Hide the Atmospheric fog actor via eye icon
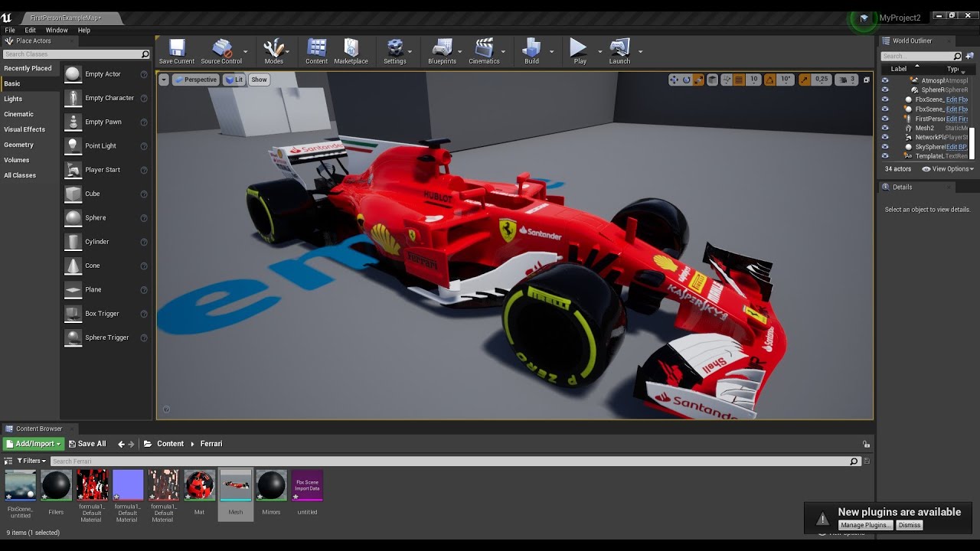The width and height of the screenshot is (980, 551). [885, 80]
